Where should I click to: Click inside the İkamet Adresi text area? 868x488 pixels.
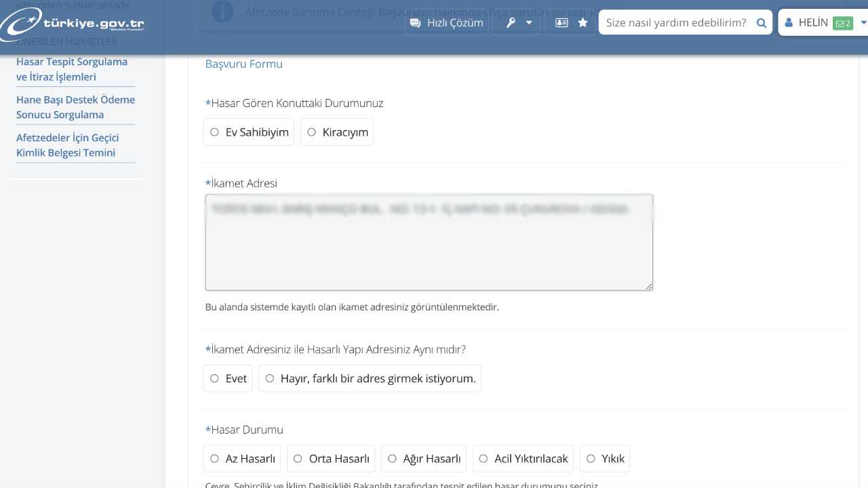pyautogui.click(x=429, y=242)
